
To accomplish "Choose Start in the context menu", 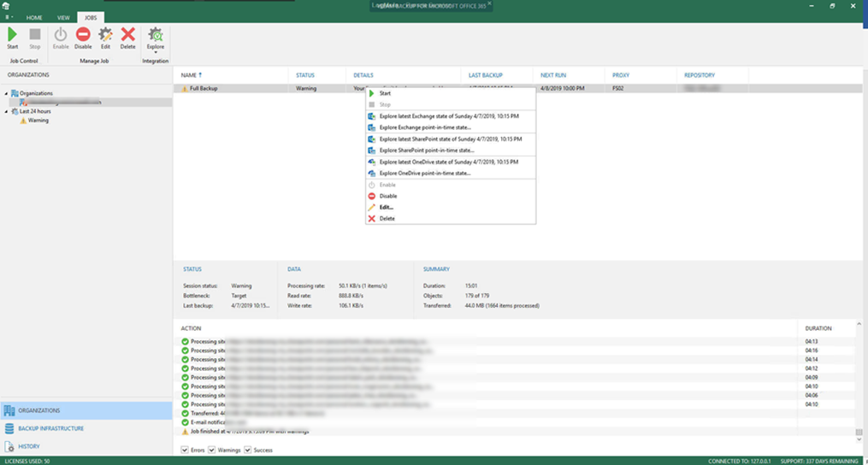I will [451, 93].
